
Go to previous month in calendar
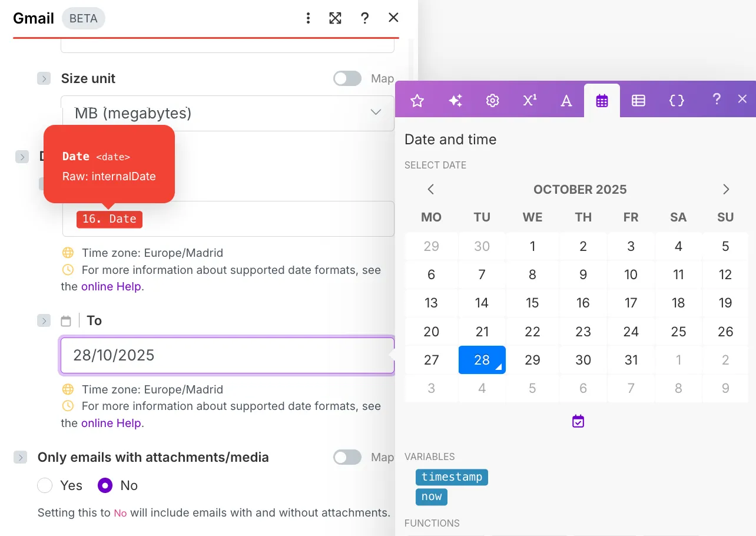[x=431, y=189]
